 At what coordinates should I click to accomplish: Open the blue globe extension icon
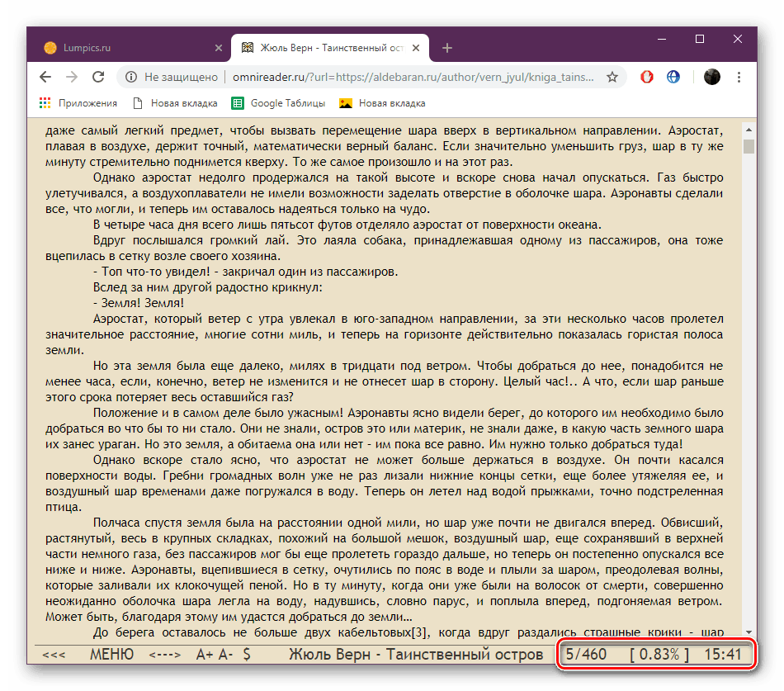[x=673, y=77]
